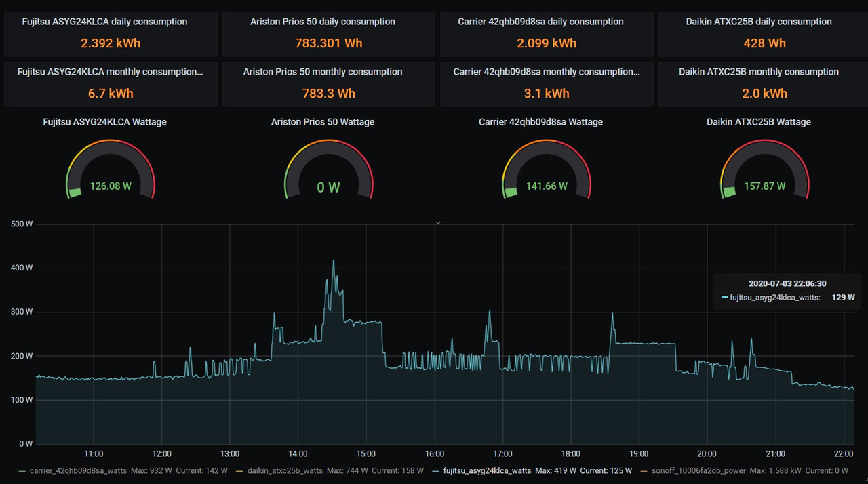Click the 200 W y-axis label
Viewport: 868px width, 484px height.
(22, 356)
